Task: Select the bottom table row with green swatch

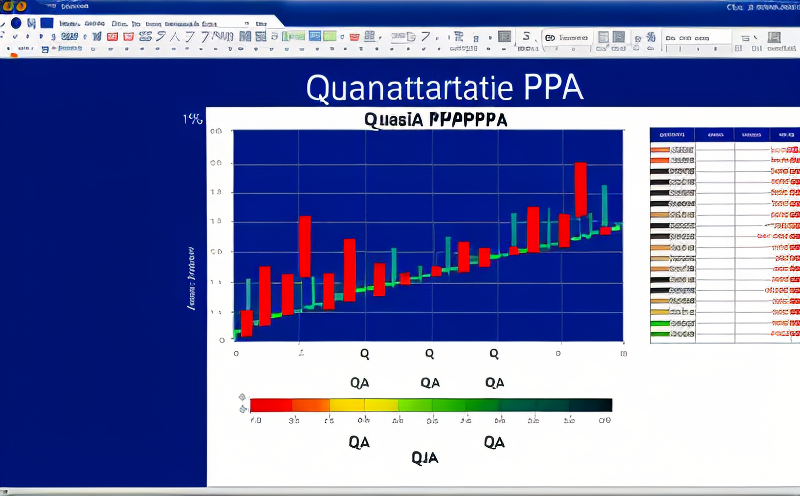Action: tap(725, 334)
